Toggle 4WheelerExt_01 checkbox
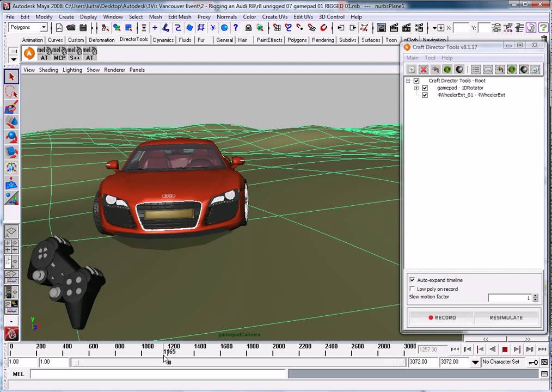Viewport: 552px width, 392px height. point(425,95)
